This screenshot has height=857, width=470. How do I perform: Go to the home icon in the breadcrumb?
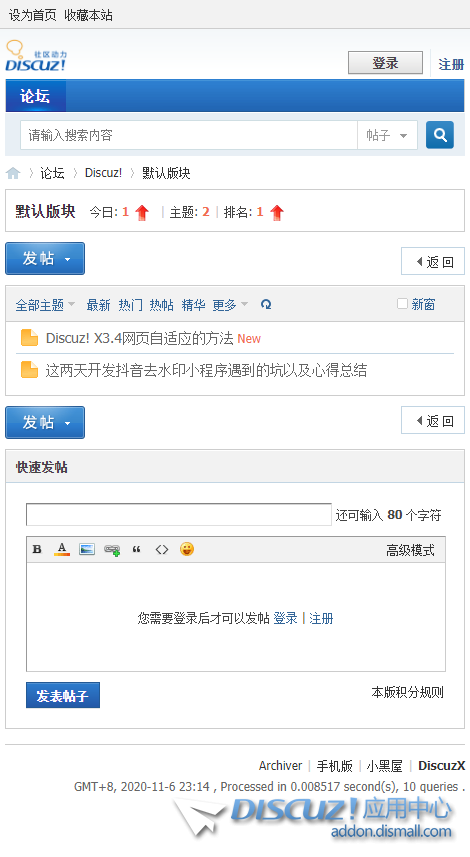point(13,173)
